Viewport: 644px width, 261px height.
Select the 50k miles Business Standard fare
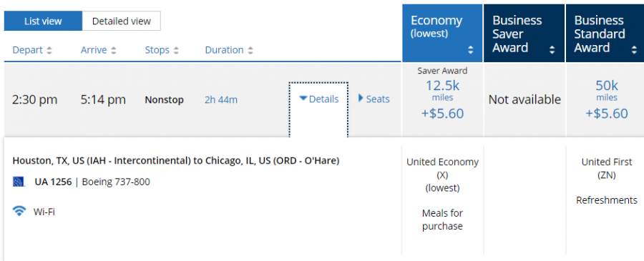click(x=607, y=99)
